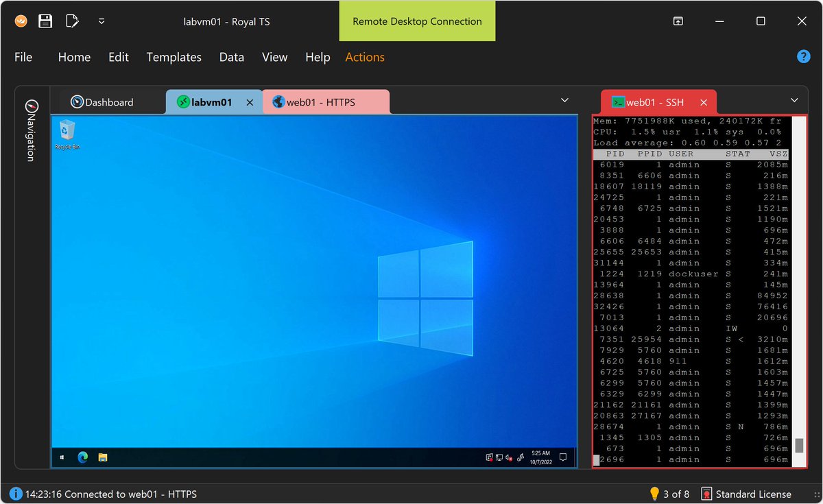Screen dimensions: 823x504
Task: Open the Help ribbon tab
Action: click(318, 57)
